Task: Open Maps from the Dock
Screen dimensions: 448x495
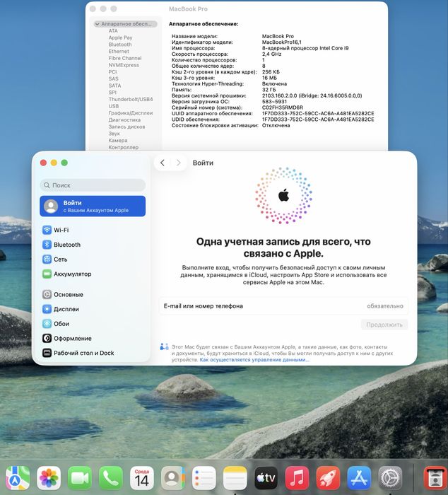Action: pos(18,478)
